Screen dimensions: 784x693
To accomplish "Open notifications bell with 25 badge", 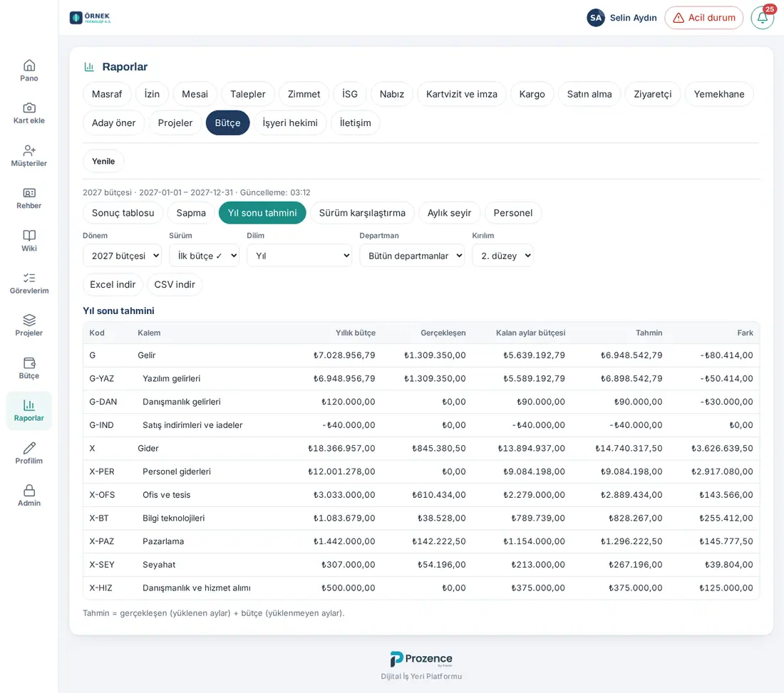I will pyautogui.click(x=763, y=18).
